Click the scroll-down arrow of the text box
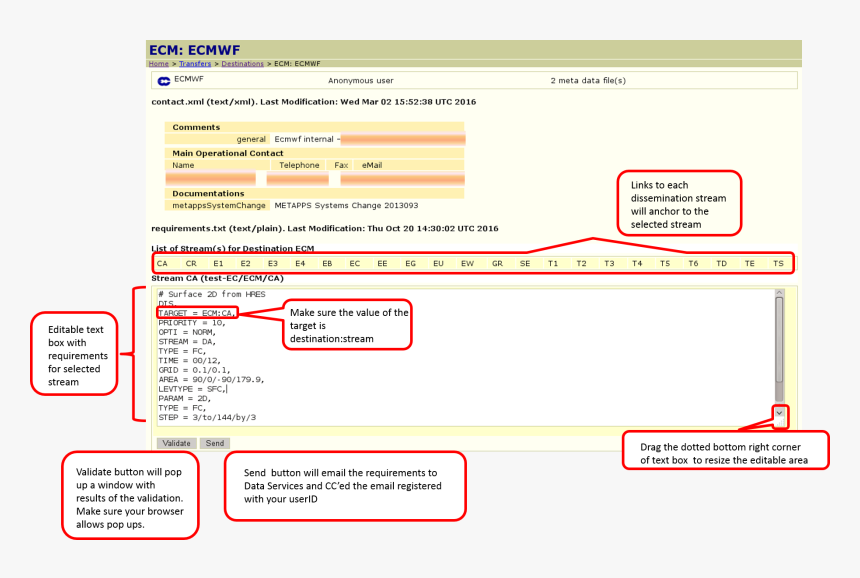 [x=779, y=412]
